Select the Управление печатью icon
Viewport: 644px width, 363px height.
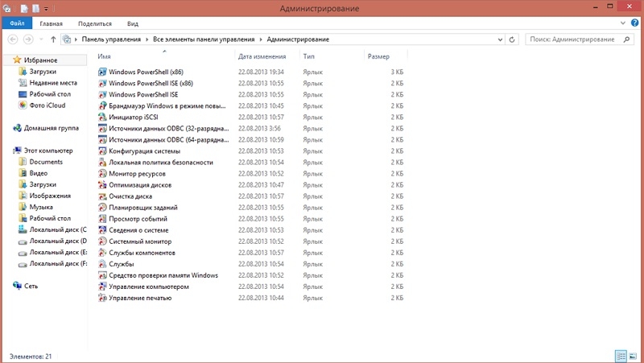click(x=102, y=298)
